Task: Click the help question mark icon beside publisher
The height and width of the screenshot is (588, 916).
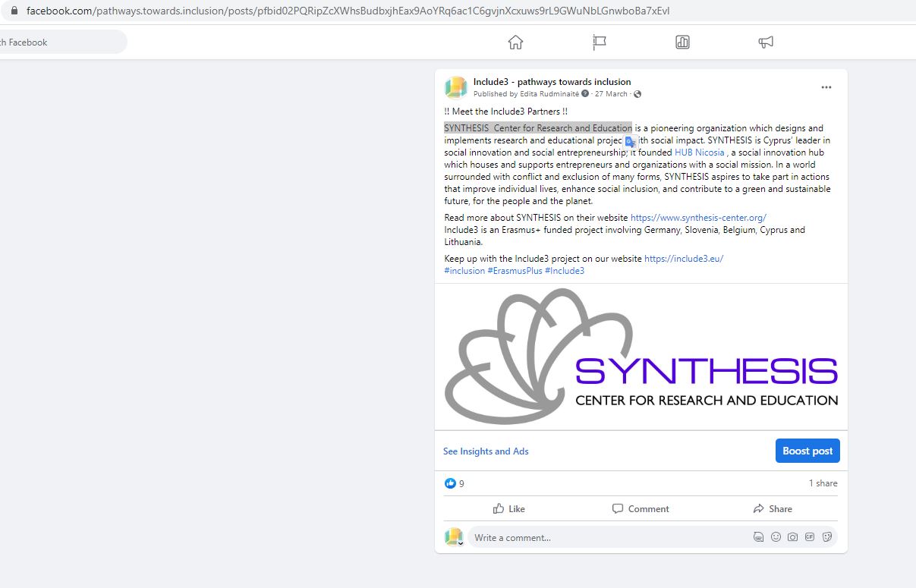Action: tap(585, 94)
